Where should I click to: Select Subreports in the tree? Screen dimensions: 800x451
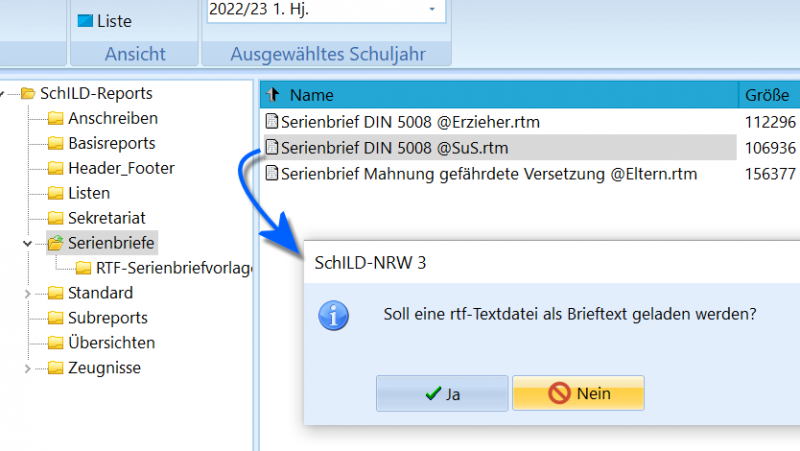coord(108,318)
